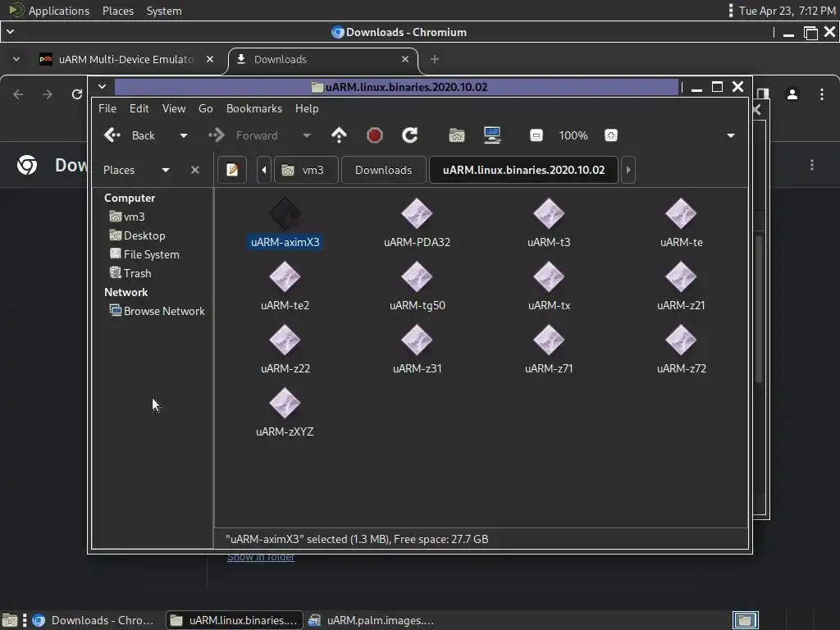
Task: Go to Downloads path breadcrumb
Action: pyautogui.click(x=384, y=170)
